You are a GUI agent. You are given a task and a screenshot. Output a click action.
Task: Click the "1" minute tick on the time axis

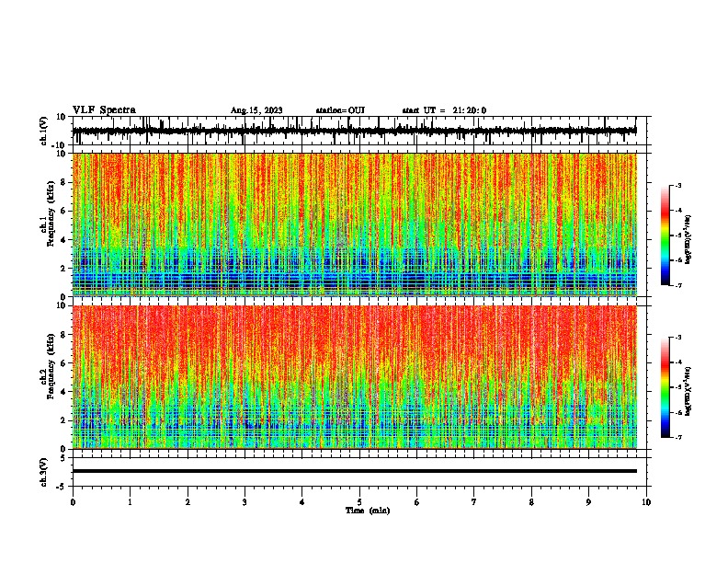130,502
